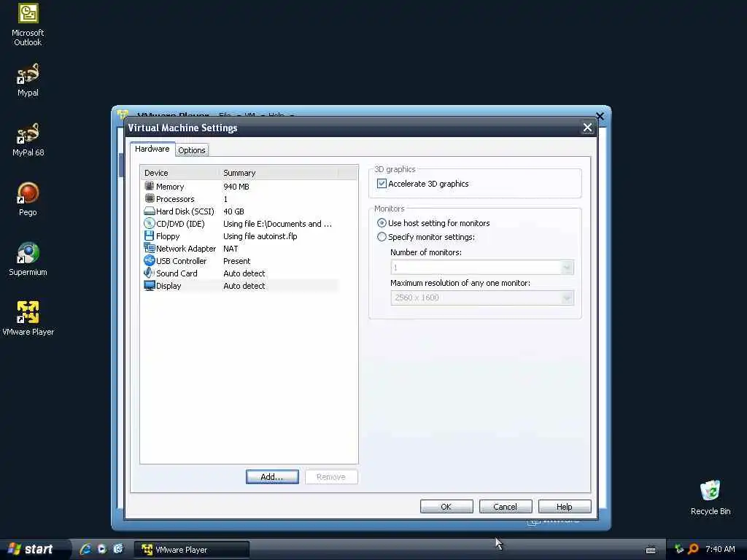Viewport: 747px width, 560px height.
Task: Click the Present USB summary
Action: tap(237, 261)
